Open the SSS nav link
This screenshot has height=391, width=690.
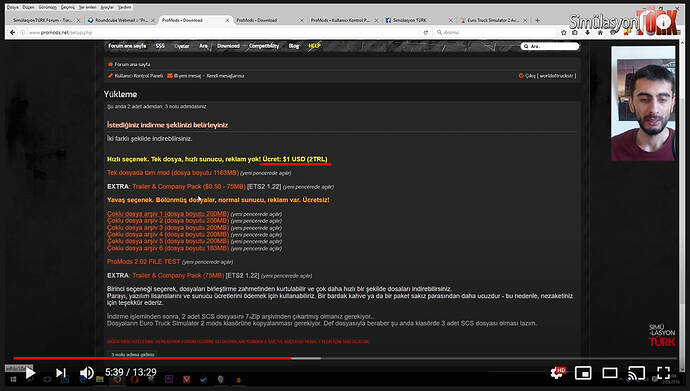pos(160,46)
